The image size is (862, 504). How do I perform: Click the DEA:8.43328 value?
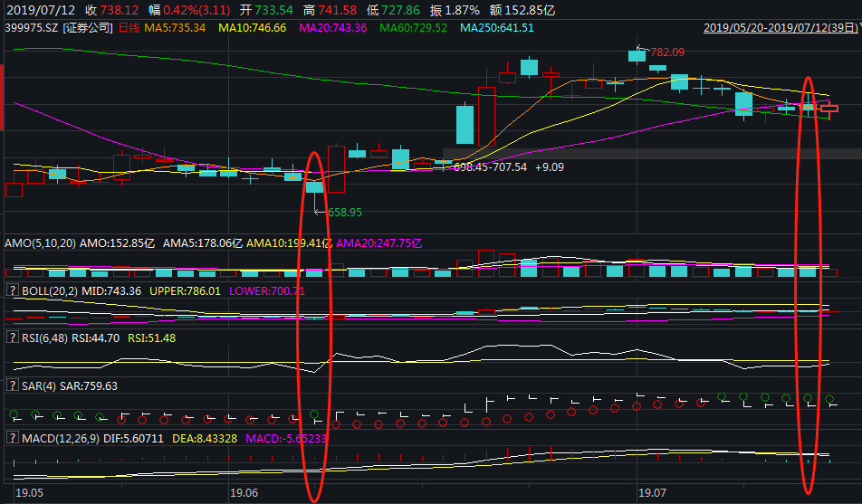click(x=205, y=439)
